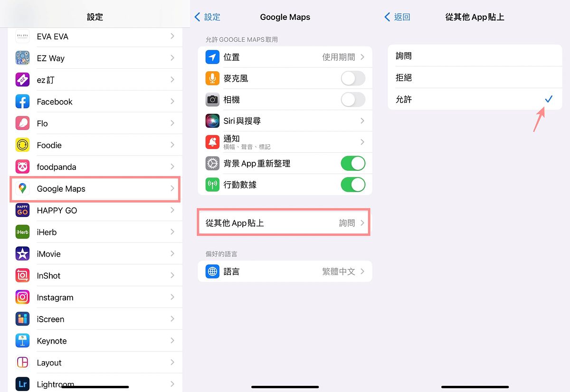Open Google Maps in settings list
The image size is (570, 392).
pos(95,188)
